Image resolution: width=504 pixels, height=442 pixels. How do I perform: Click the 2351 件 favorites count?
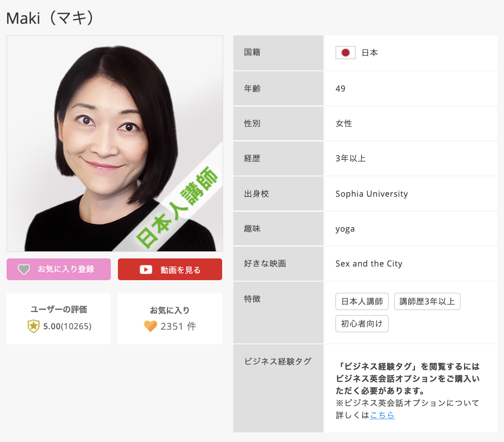[178, 326]
